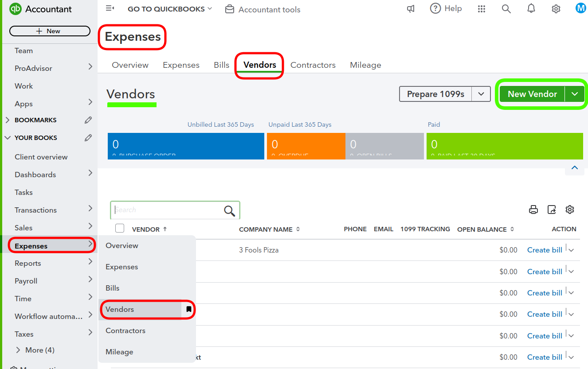Open Prepare 1099s dropdown arrow
This screenshot has width=588, height=369.
click(x=481, y=94)
